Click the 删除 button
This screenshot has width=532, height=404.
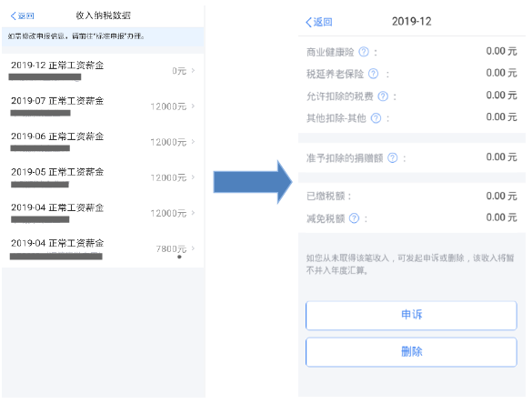pyautogui.click(x=411, y=352)
